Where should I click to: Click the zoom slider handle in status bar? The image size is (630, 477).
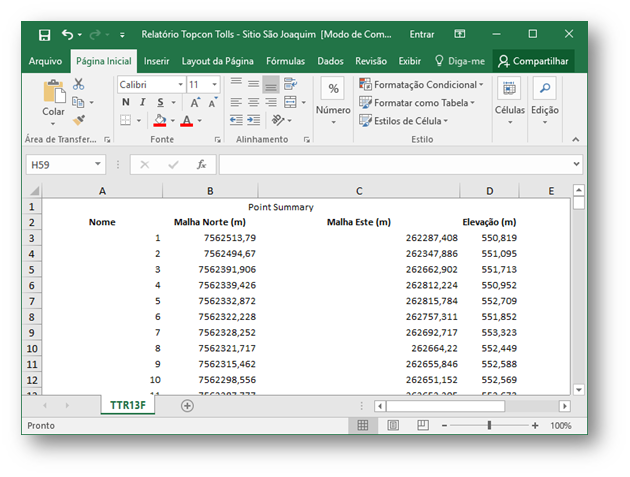[489, 425]
